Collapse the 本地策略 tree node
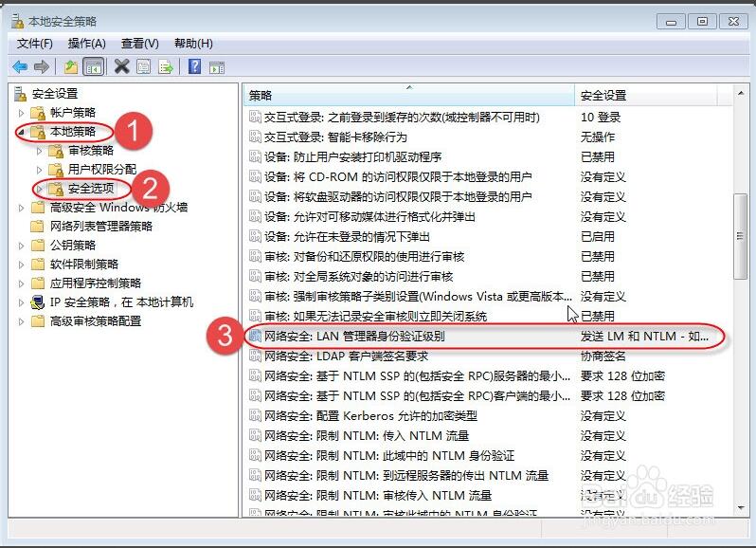This screenshot has height=548, width=756. (21, 132)
